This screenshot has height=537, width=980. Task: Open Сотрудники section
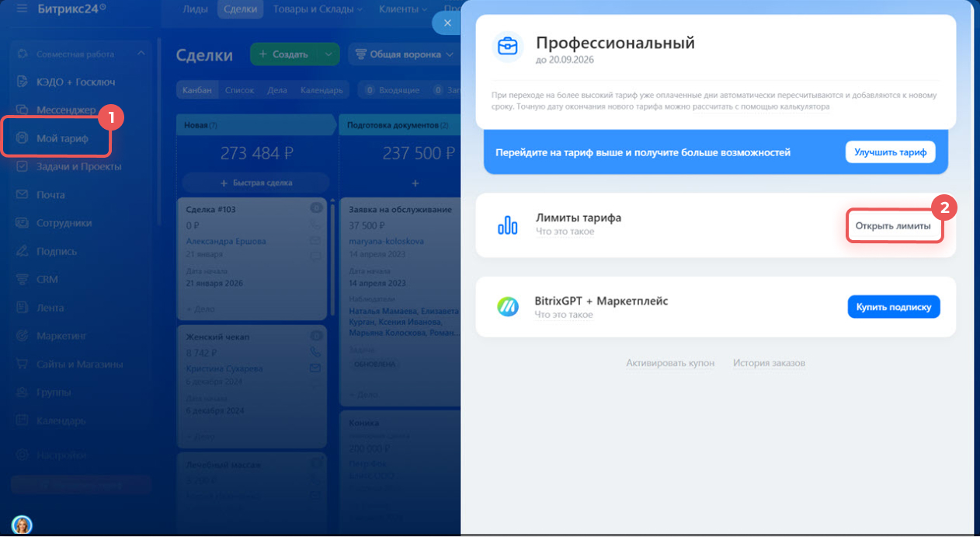64,223
